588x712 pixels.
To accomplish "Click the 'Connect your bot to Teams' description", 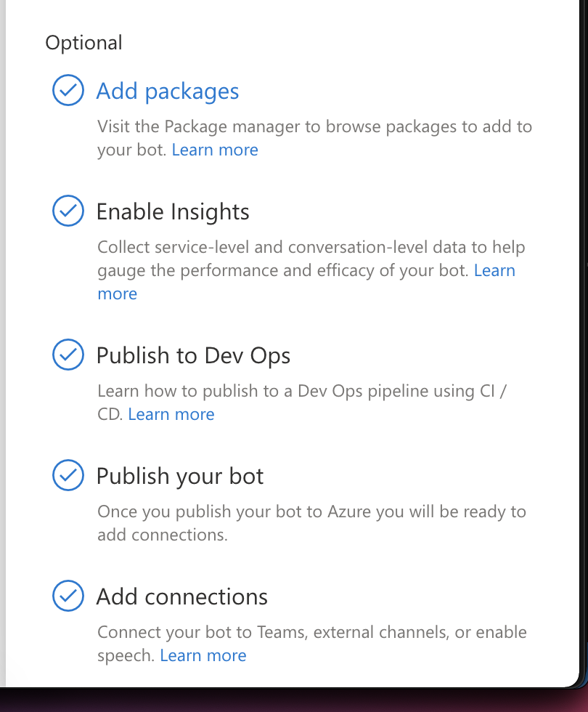I will pos(312,644).
